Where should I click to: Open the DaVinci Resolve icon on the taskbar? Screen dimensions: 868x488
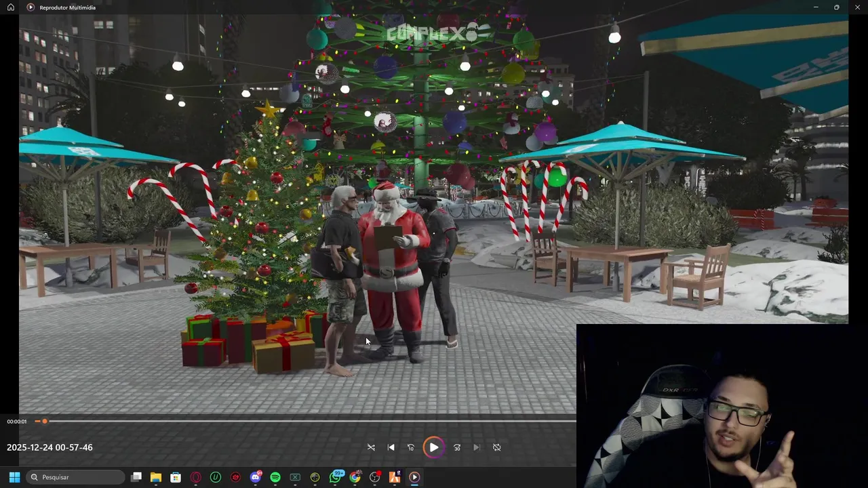click(375, 477)
